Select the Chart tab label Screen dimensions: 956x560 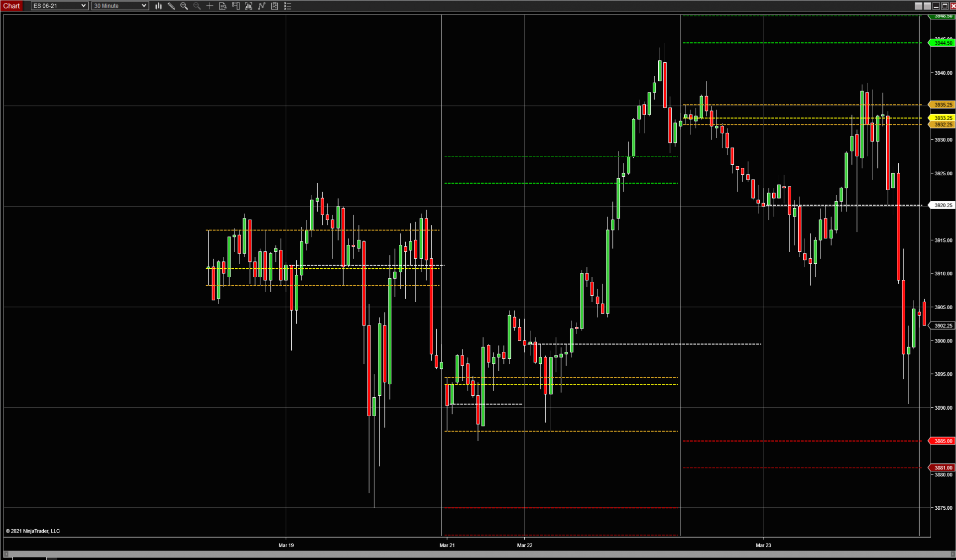11,6
